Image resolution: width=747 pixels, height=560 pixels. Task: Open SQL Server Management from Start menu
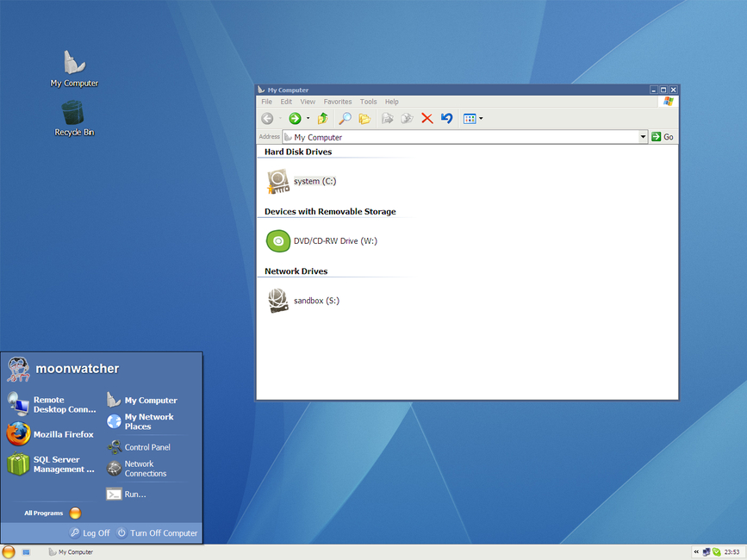(x=51, y=464)
